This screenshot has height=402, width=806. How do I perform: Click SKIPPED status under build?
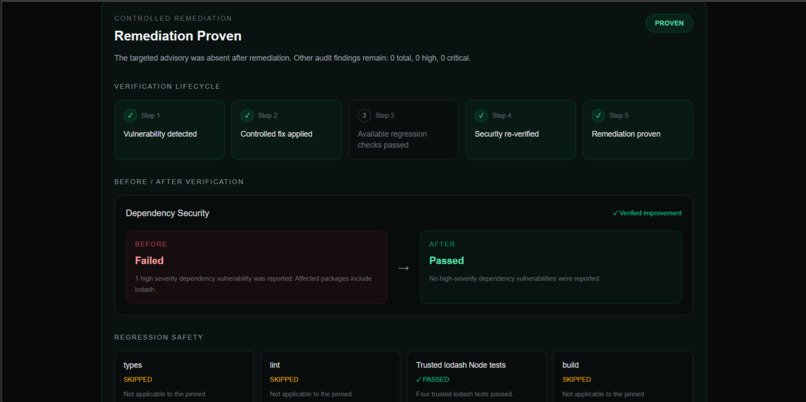(x=577, y=379)
